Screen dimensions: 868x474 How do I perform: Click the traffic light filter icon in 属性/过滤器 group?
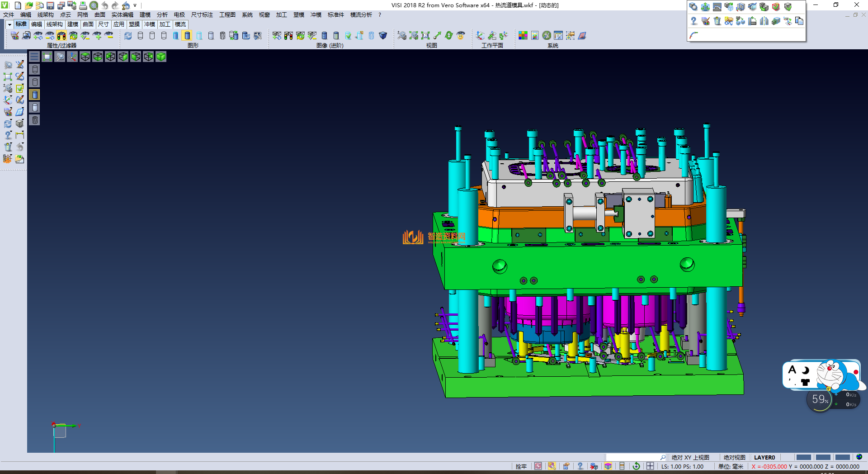[x=61, y=36]
